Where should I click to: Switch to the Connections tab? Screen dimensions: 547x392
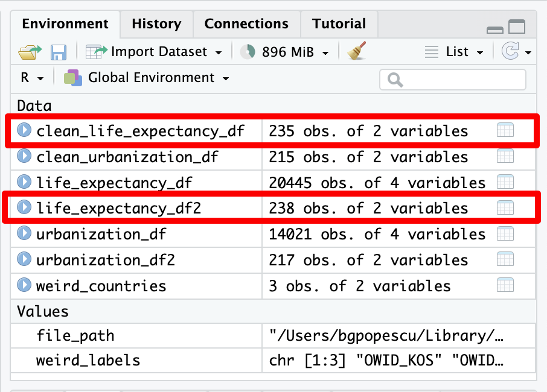pos(246,24)
